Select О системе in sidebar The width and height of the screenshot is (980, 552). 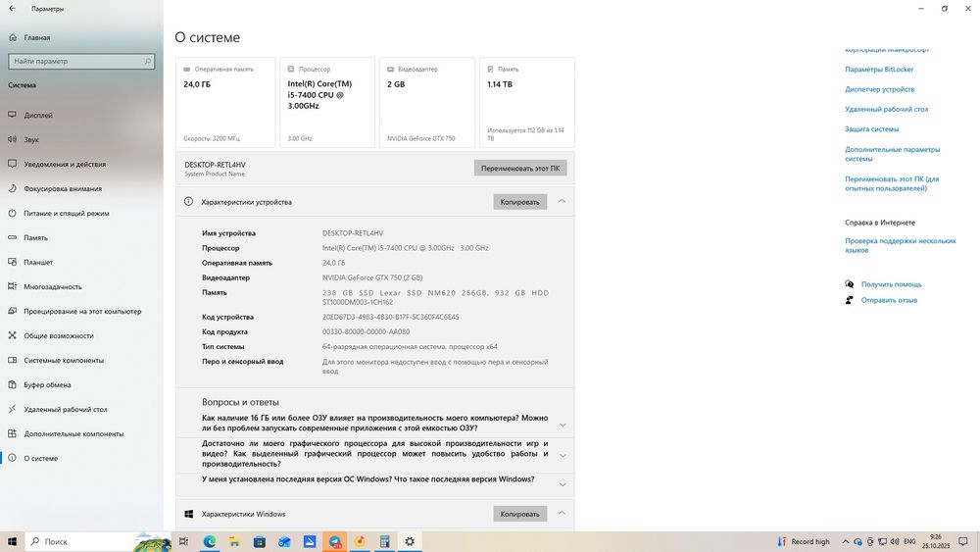[x=81, y=458]
